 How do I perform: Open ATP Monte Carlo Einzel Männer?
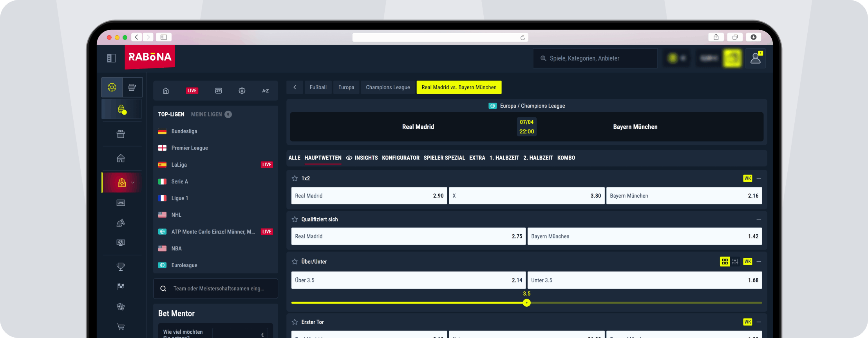(x=215, y=232)
